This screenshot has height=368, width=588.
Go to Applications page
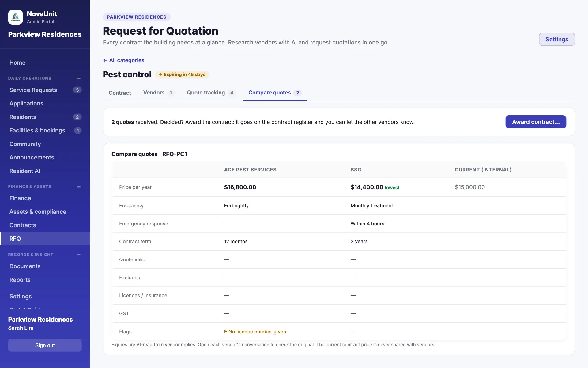[45, 103]
